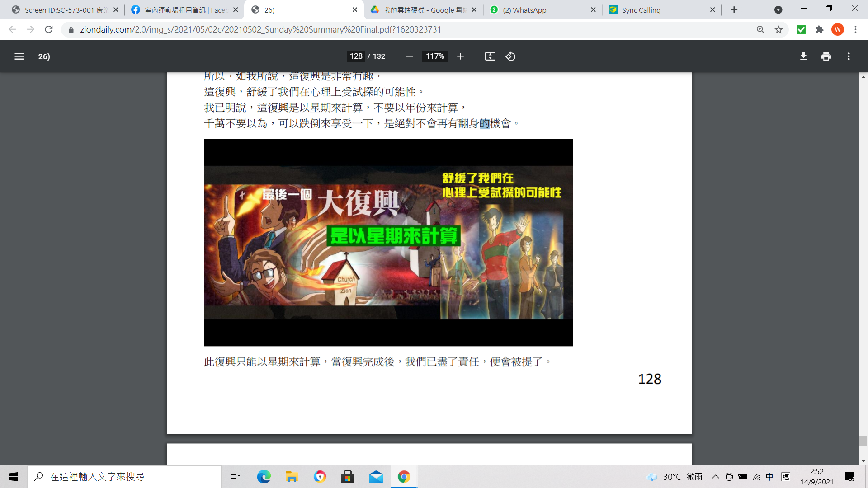This screenshot has width=868, height=488.
Task: Click the PDF title text 26)
Action: pyautogui.click(x=44, y=56)
